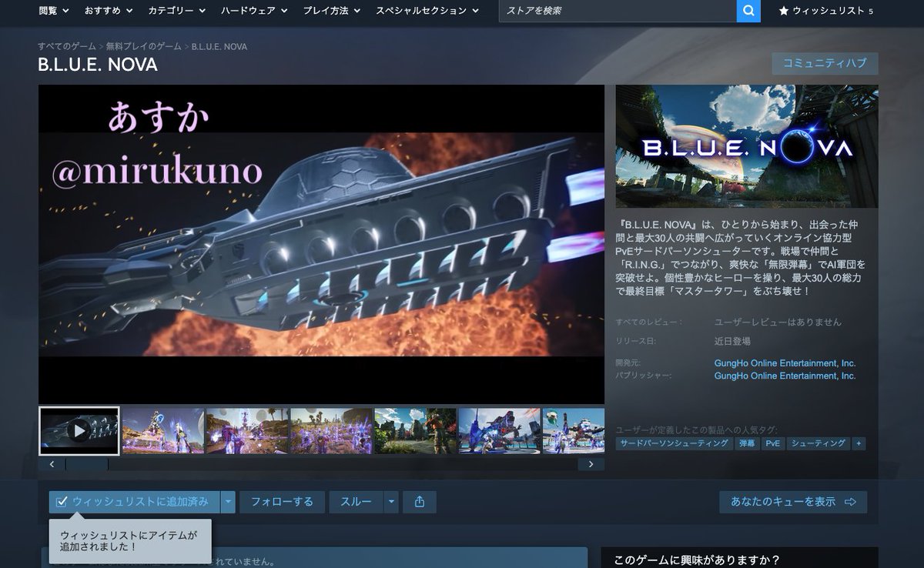Add a tag with plus button
Image resolution: width=924 pixels, height=568 pixels.
coord(859,444)
